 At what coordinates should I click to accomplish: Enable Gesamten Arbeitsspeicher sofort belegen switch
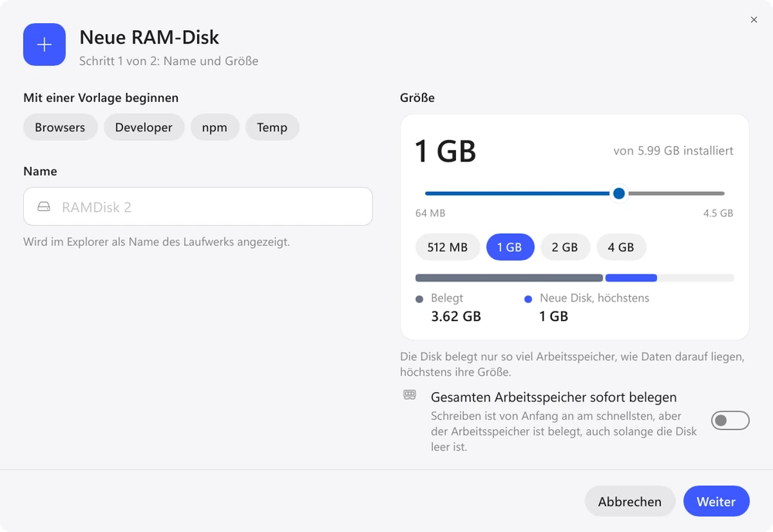tap(730, 421)
